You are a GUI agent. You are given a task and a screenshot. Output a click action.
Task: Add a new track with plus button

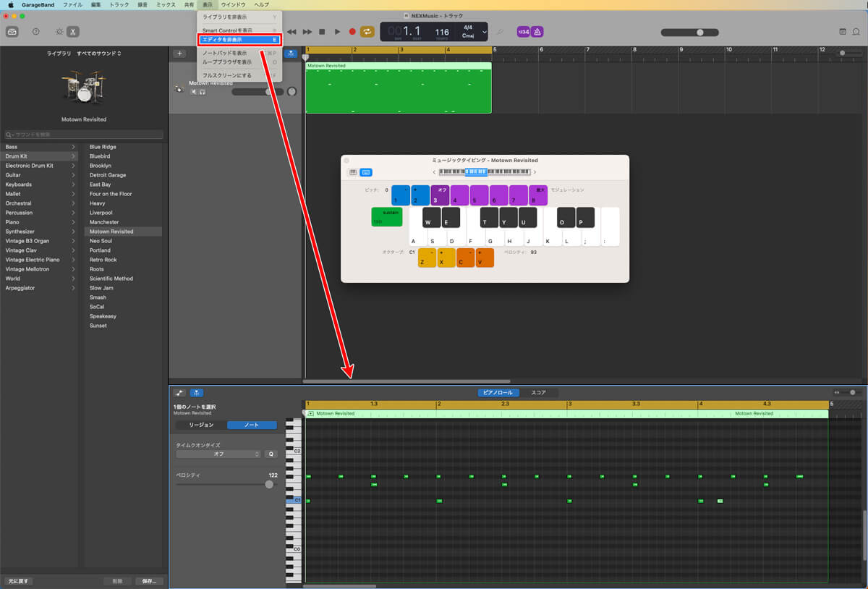coord(180,54)
